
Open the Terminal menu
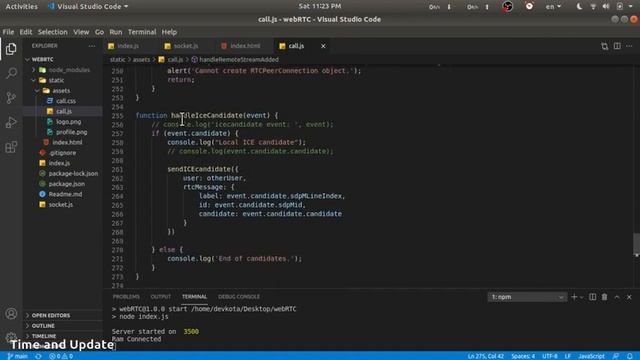point(142,32)
